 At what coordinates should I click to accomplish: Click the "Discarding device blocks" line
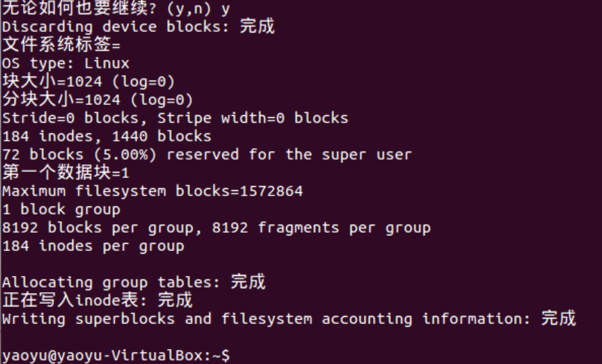click(138, 27)
